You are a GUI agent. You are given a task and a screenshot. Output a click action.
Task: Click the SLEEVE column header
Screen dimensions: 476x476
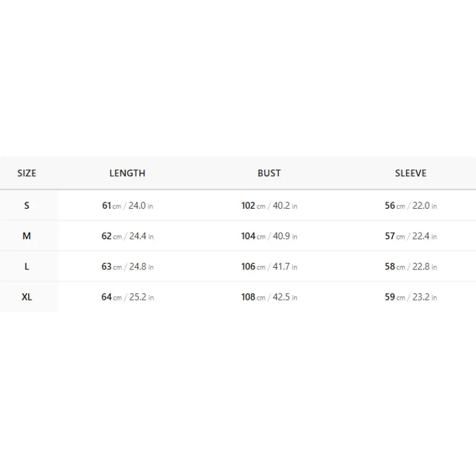tap(411, 173)
